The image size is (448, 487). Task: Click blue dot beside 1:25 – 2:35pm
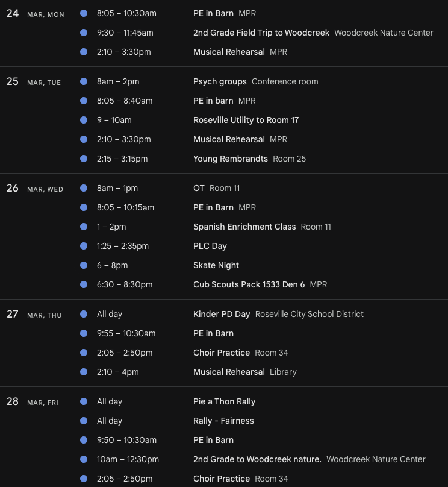[x=84, y=246]
